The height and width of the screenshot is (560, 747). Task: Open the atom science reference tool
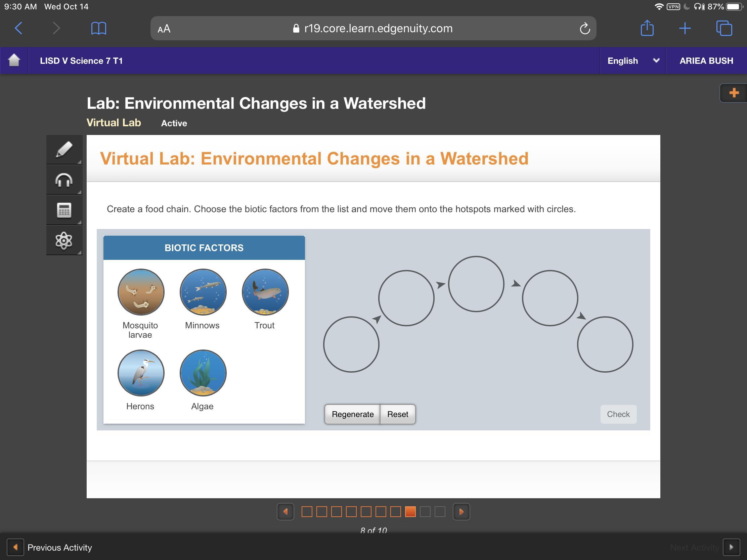64,241
